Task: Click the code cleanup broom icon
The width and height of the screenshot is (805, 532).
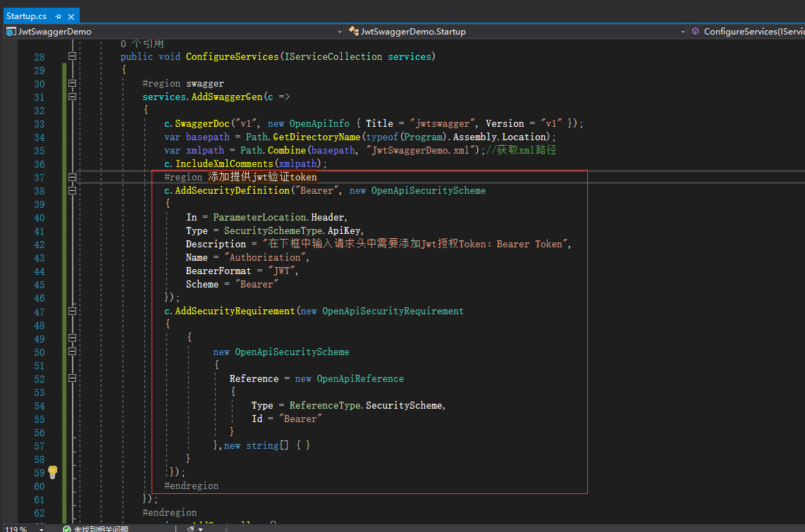Action: coord(190,528)
